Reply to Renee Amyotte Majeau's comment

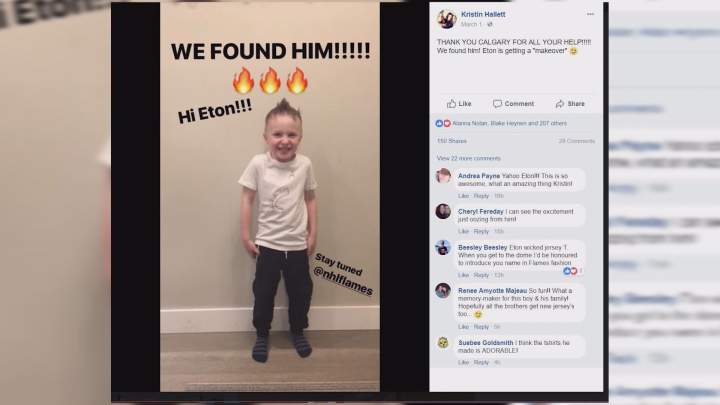click(x=481, y=327)
